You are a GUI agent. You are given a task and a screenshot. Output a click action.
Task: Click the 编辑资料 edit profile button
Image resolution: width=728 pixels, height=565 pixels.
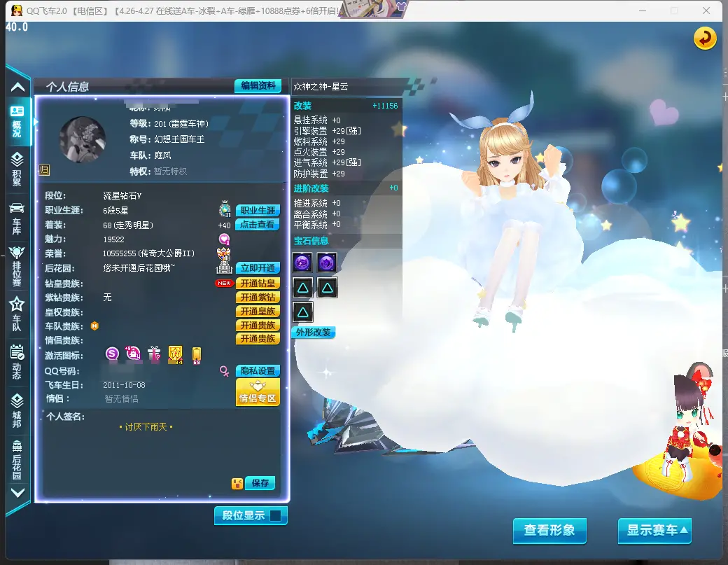click(x=258, y=86)
